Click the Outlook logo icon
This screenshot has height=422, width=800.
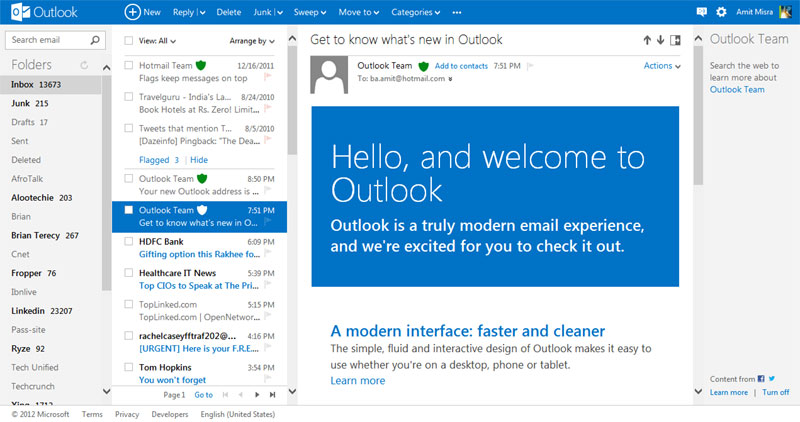20,12
